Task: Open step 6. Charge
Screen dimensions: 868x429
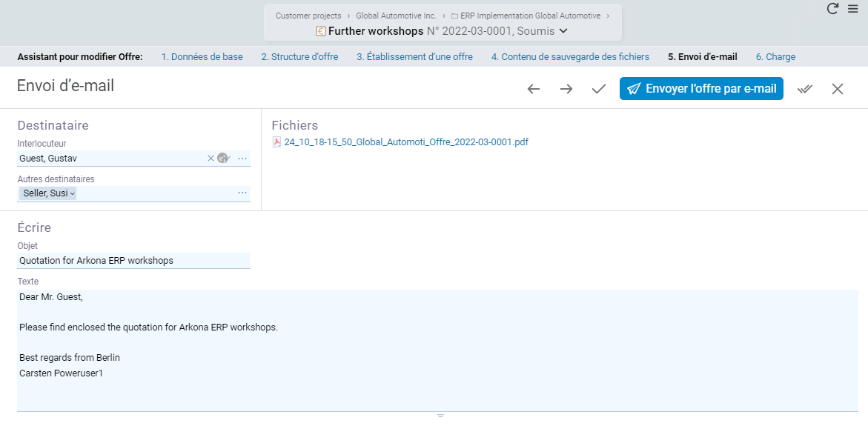Action: click(775, 56)
